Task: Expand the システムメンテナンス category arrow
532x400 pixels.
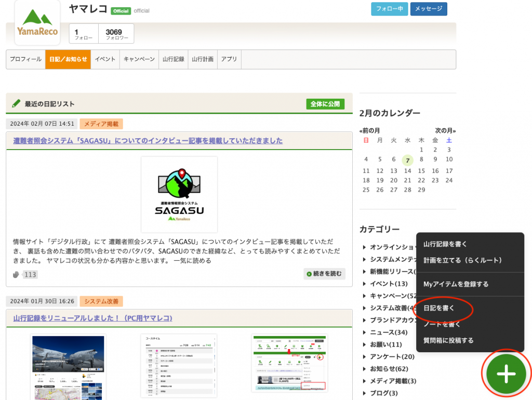Action: [364, 260]
